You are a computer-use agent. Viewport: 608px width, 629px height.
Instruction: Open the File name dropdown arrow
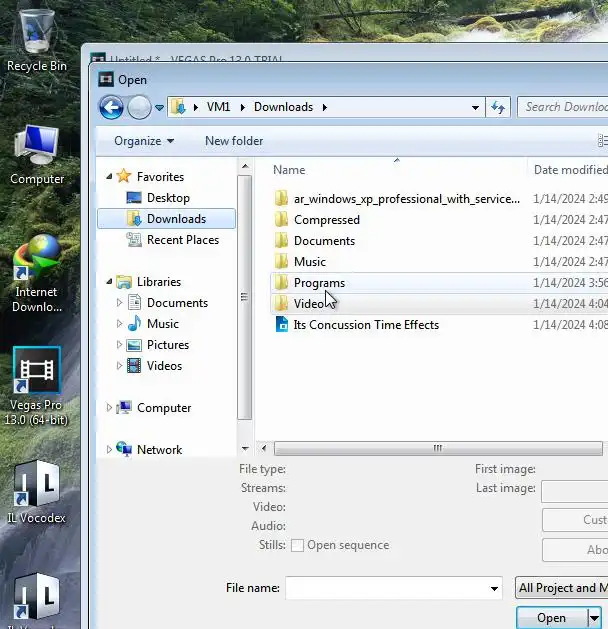tap(495, 588)
